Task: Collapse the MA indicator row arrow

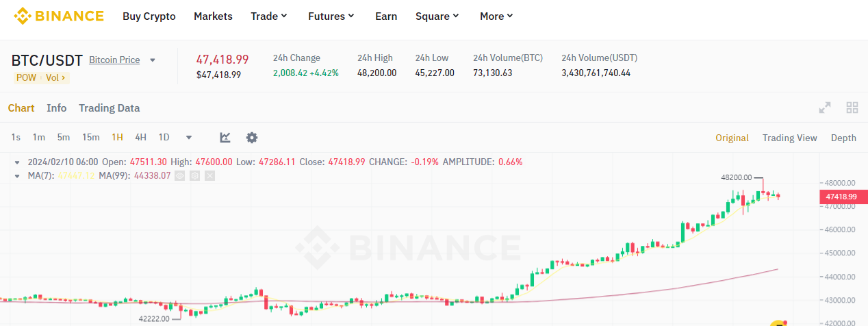Action: [x=18, y=176]
